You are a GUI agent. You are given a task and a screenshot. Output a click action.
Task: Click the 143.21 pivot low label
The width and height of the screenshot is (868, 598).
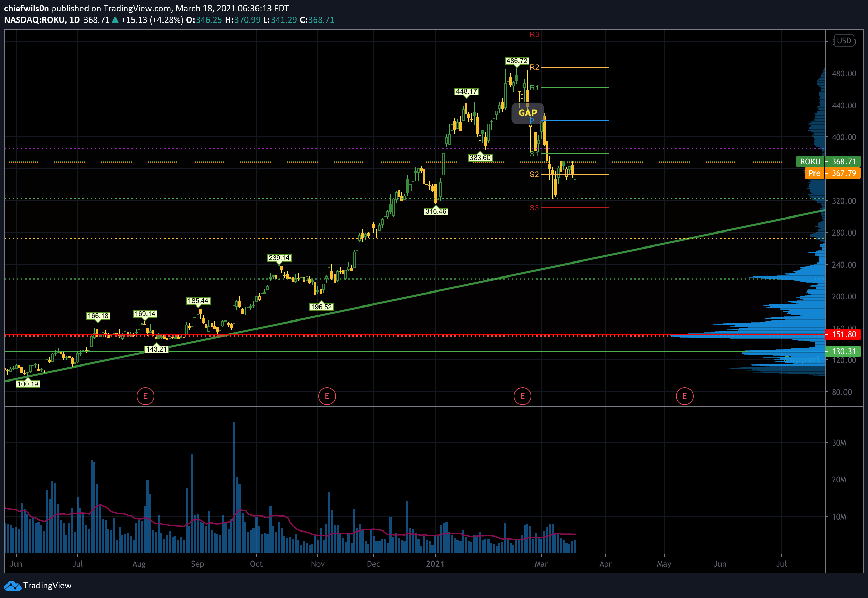(x=156, y=349)
